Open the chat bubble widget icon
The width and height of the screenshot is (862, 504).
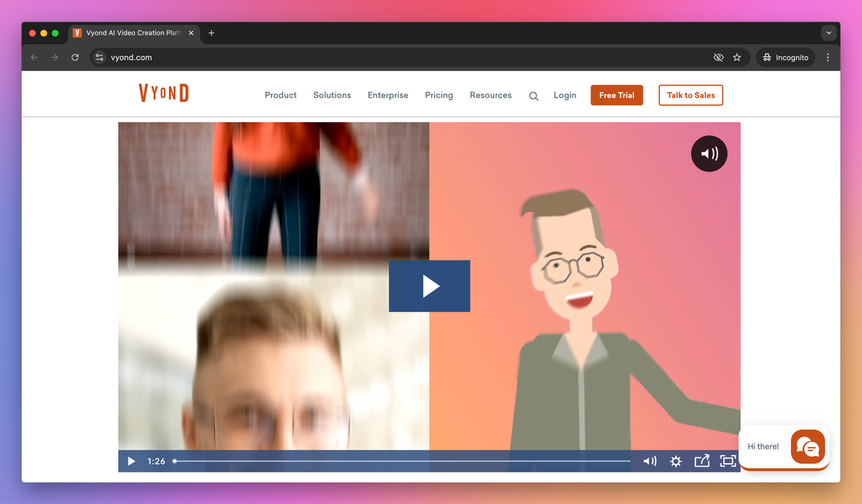808,447
